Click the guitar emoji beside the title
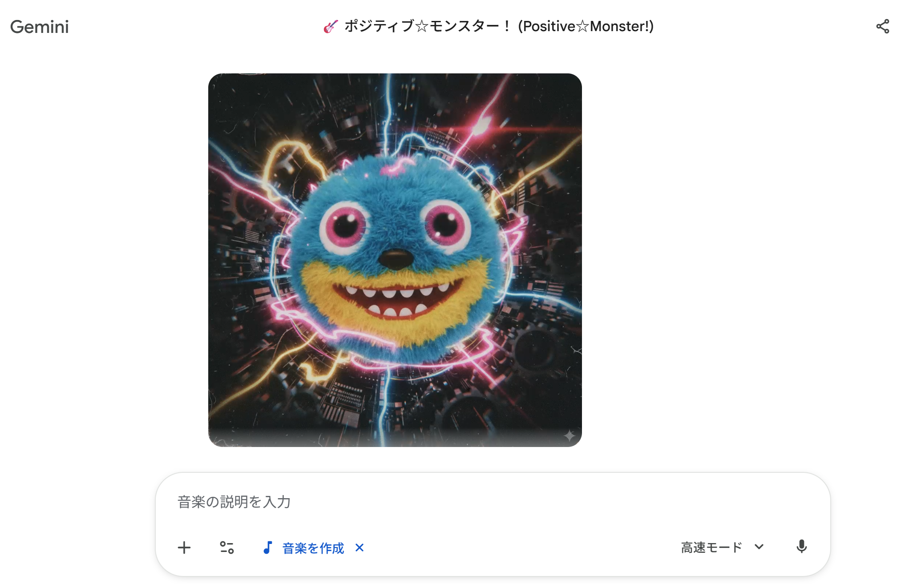 (331, 27)
